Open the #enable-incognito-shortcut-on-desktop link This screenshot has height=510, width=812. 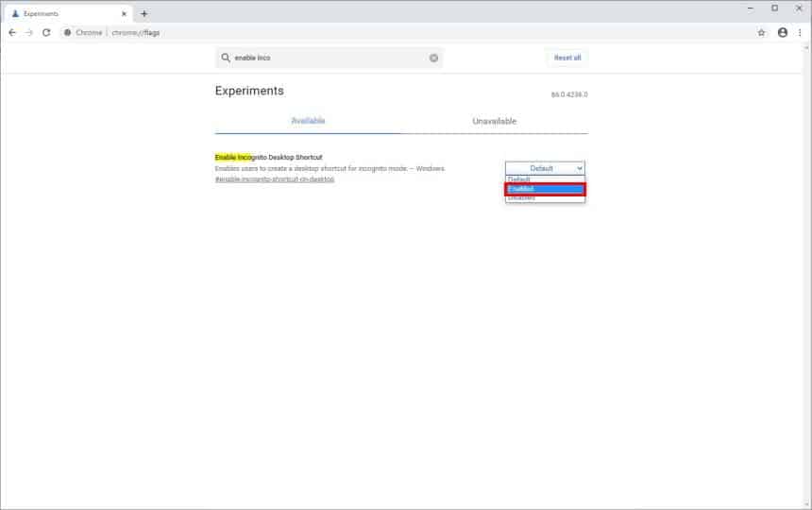click(x=275, y=179)
